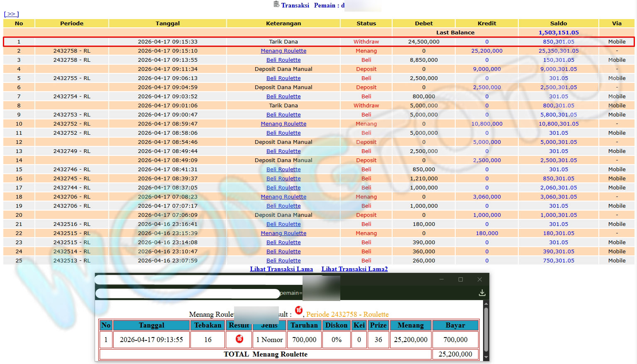Open Beli Roulette link for period 2432758
637x364 pixels.
[283, 60]
